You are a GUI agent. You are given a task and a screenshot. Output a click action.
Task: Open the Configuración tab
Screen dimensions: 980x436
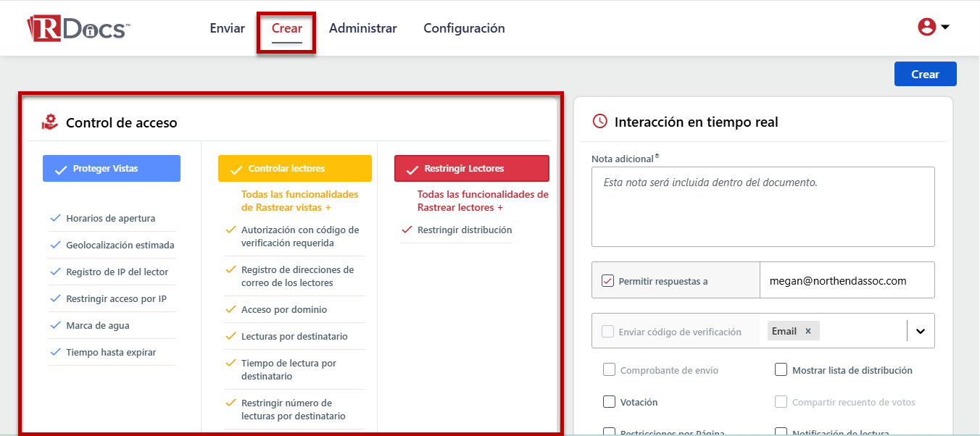pos(464,28)
